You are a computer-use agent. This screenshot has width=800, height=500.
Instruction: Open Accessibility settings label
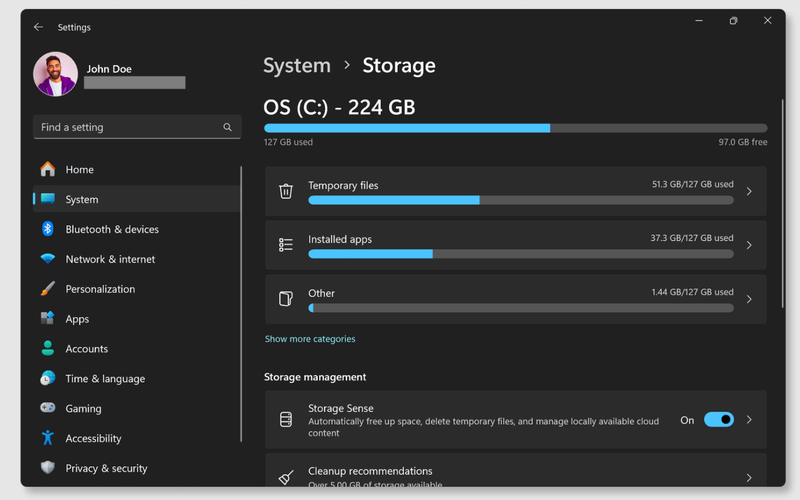tap(93, 438)
